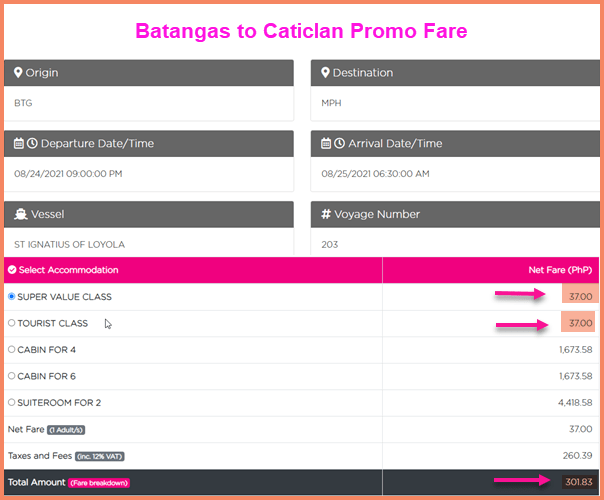Click the Select Accommodation checkmark icon

pyautogui.click(x=11, y=270)
